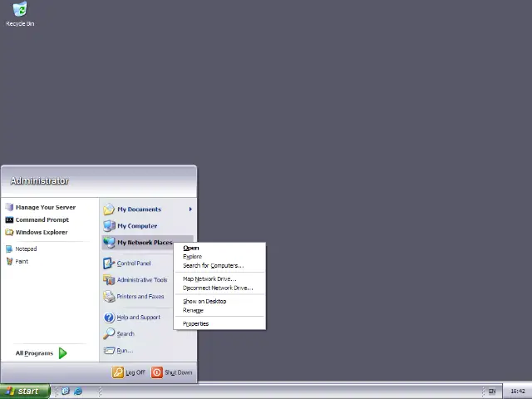Click the 16:42 taskbar clock
The width and height of the screenshot is (532, 399).
[518, 392]
